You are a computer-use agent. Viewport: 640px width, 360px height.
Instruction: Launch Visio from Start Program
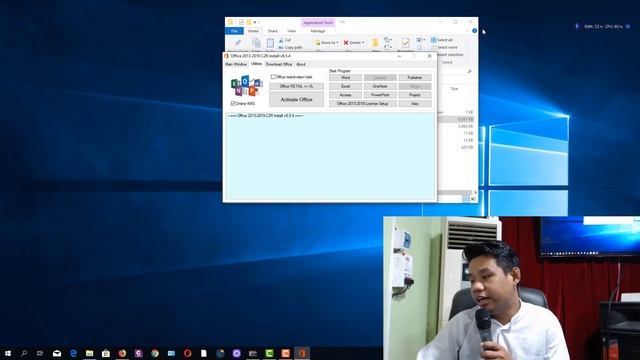point(415,104)
